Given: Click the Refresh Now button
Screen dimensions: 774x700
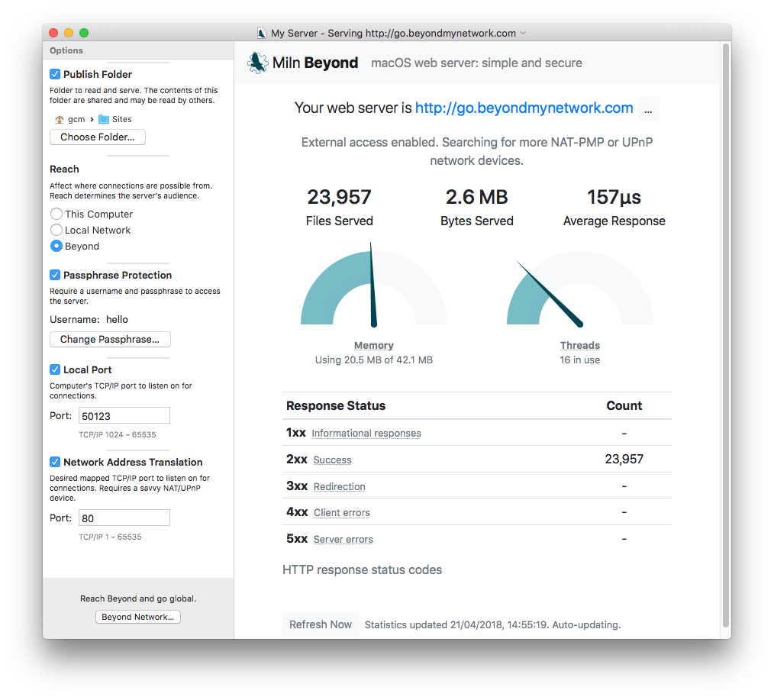Looking at the screenshot, I should [x=321, y=624].
